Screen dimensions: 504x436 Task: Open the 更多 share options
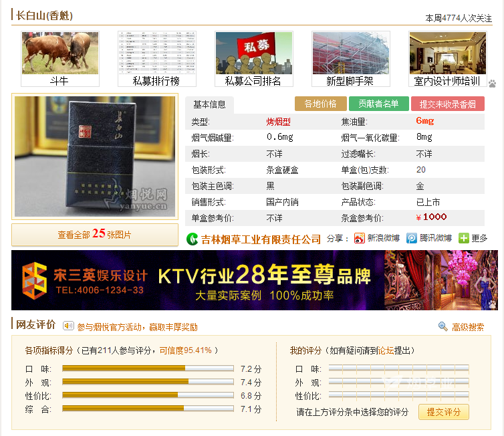[479, 238]
